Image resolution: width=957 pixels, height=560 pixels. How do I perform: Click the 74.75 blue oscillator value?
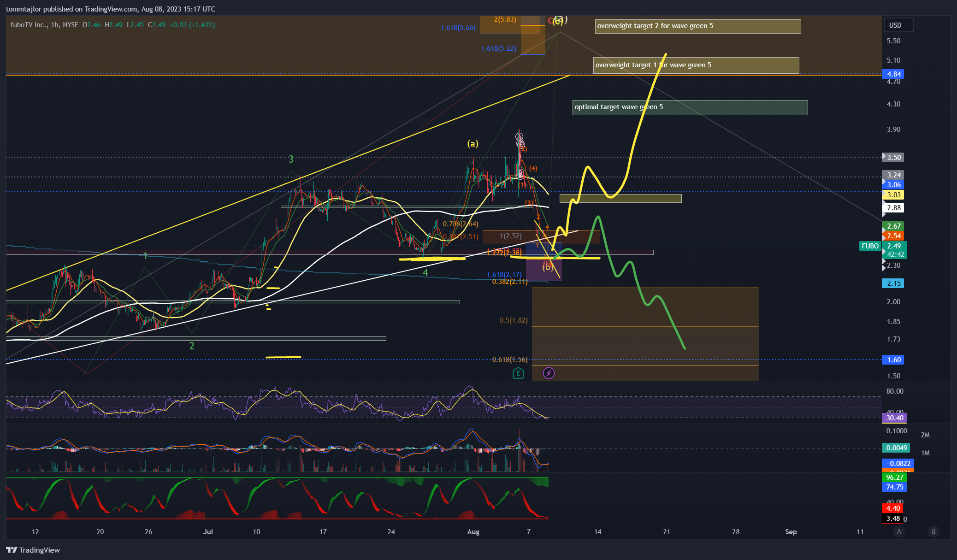click(x=894, y=487)
